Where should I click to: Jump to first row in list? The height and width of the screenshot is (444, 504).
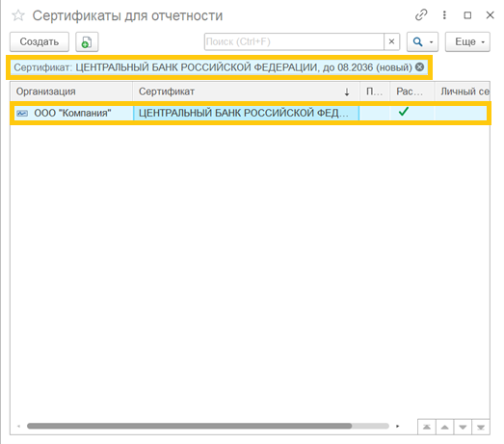[427, 427]
